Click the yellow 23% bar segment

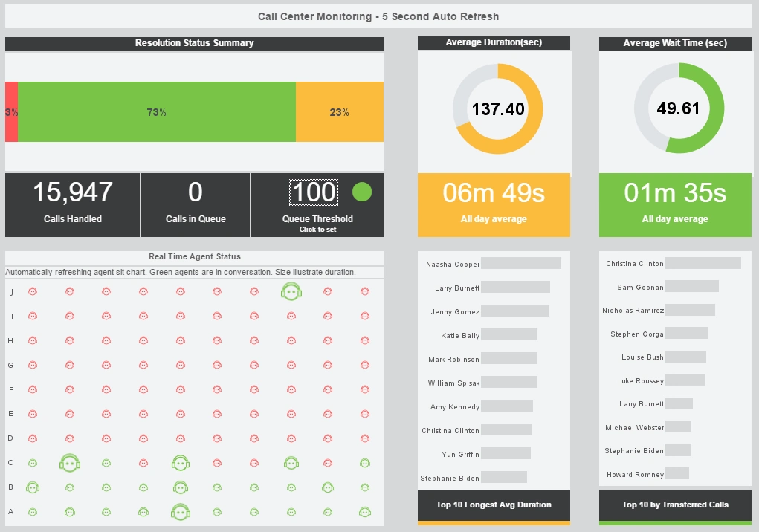point(339,112)
